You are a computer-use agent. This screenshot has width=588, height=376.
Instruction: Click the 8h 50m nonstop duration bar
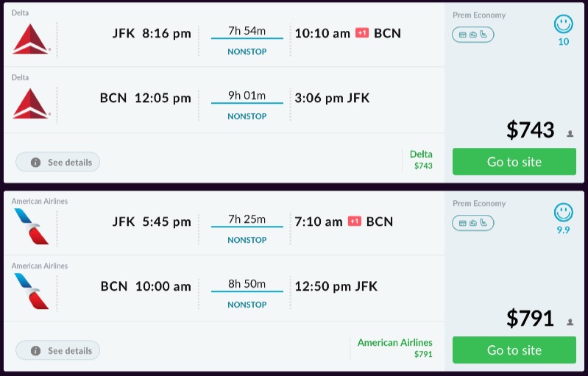[247, 291]
